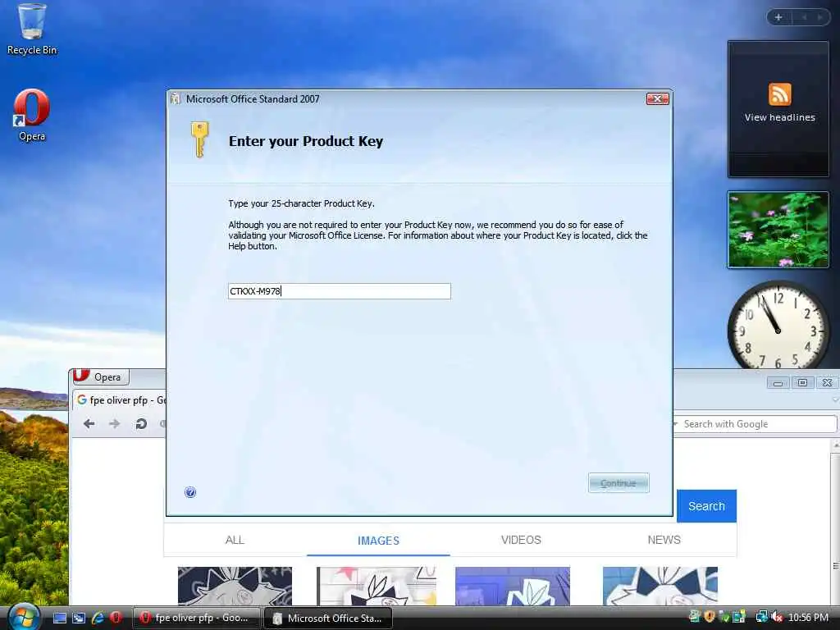The width and height of the screenshot is (840, 630).
Task: Click the network connection tray icon
Action: click(761, 617)
